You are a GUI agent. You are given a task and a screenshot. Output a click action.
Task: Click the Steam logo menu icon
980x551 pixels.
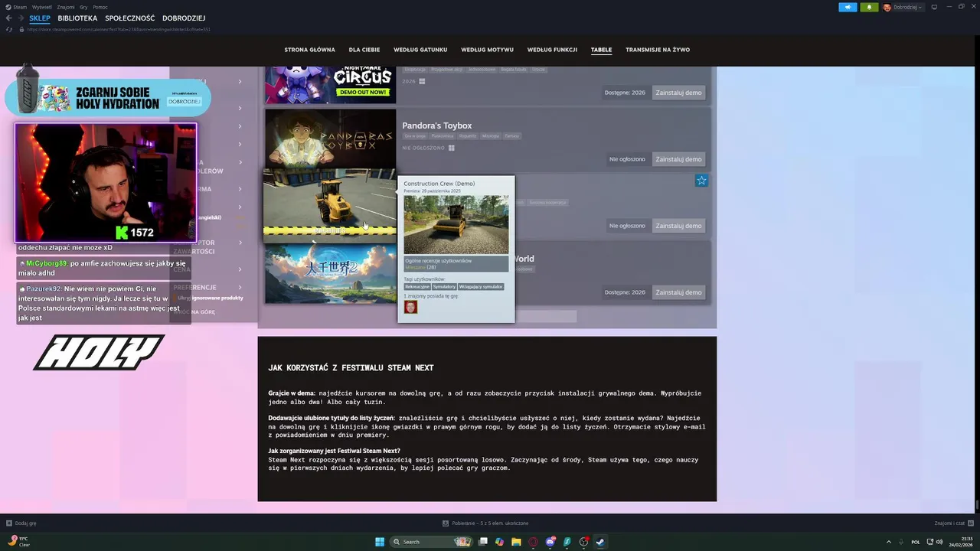click(x=9, y=7)
